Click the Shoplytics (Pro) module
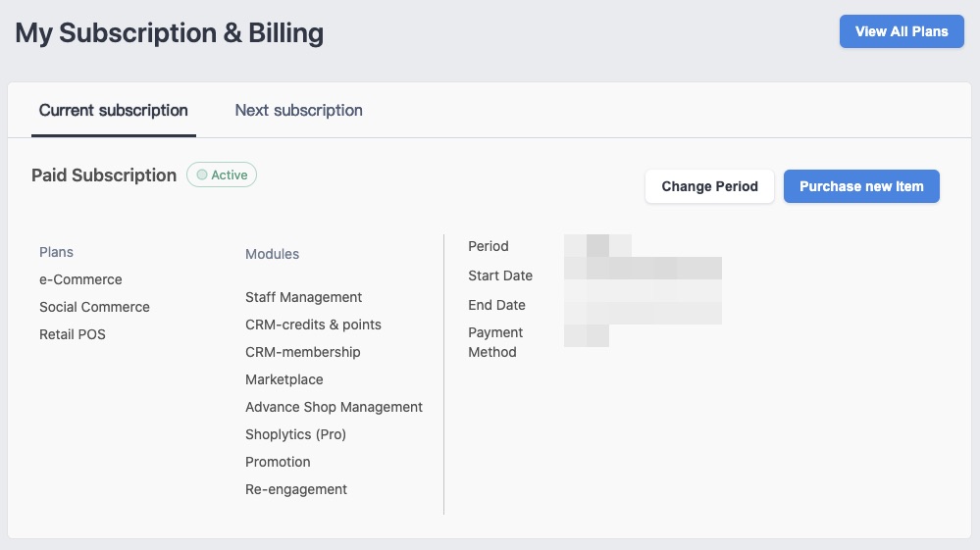Viewport: 980px width, 550px height. (295, 434)
